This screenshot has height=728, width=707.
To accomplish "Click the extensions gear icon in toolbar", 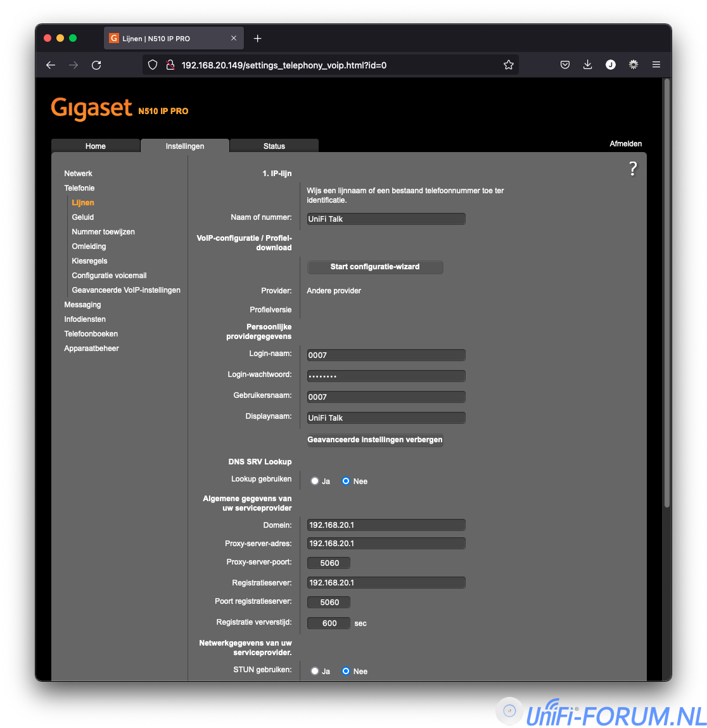I will coord(634,65).
